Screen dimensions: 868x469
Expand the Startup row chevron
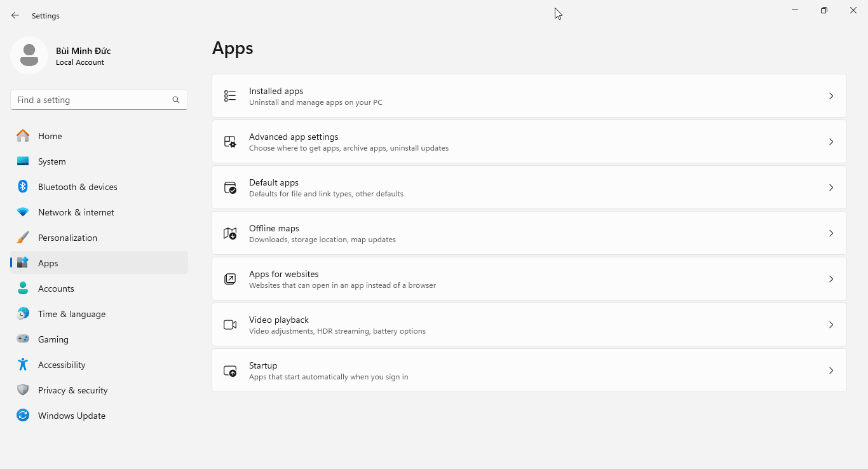click(831, 370)
